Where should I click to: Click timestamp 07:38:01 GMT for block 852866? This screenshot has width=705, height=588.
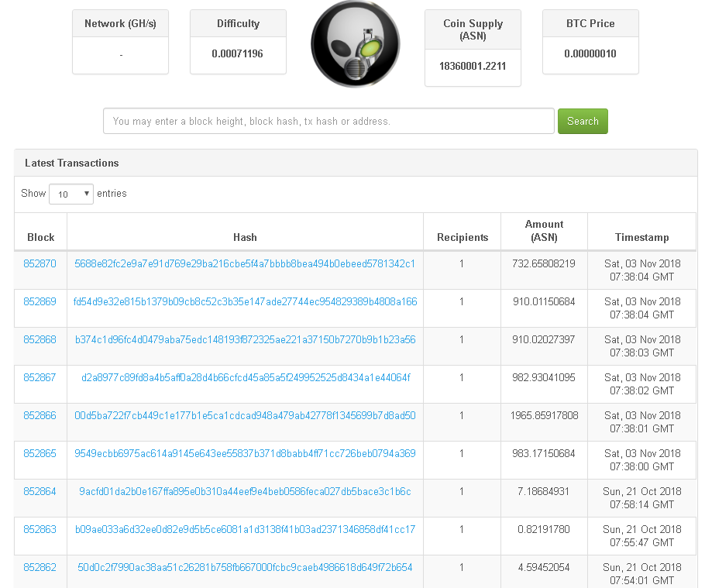pos(641,429)
